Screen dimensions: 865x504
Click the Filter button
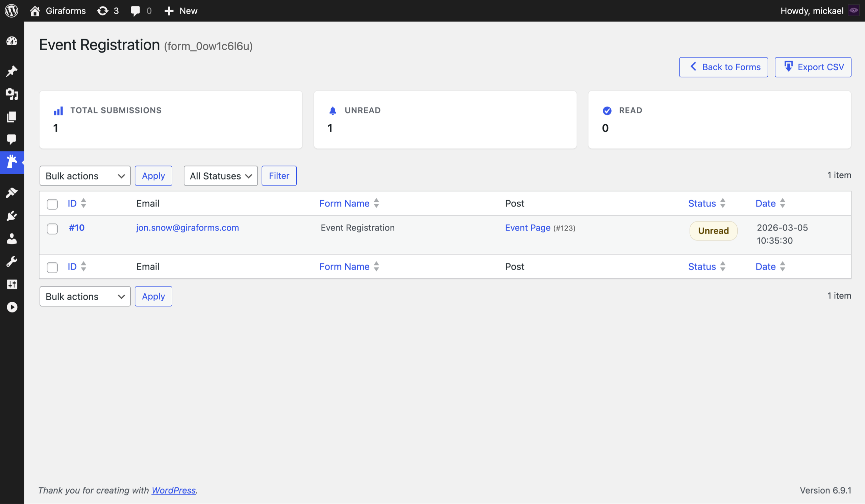coord(279,176)
